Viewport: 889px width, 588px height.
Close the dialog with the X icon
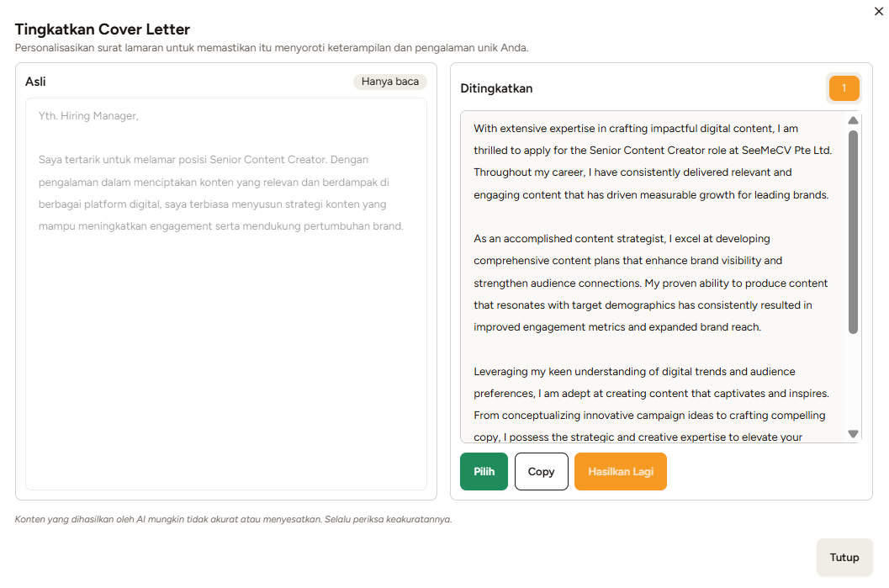(x=879, y=10)
